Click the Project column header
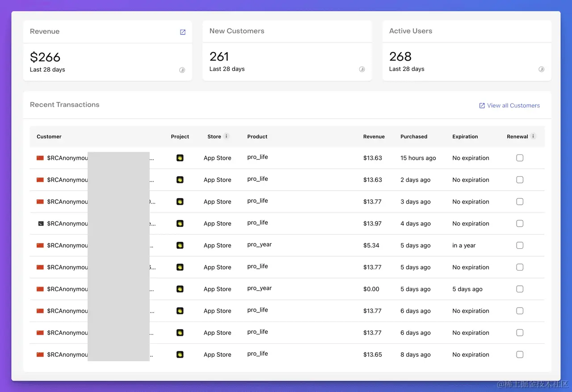This screenshot has width=572, height=392. [x=180, y=137]
